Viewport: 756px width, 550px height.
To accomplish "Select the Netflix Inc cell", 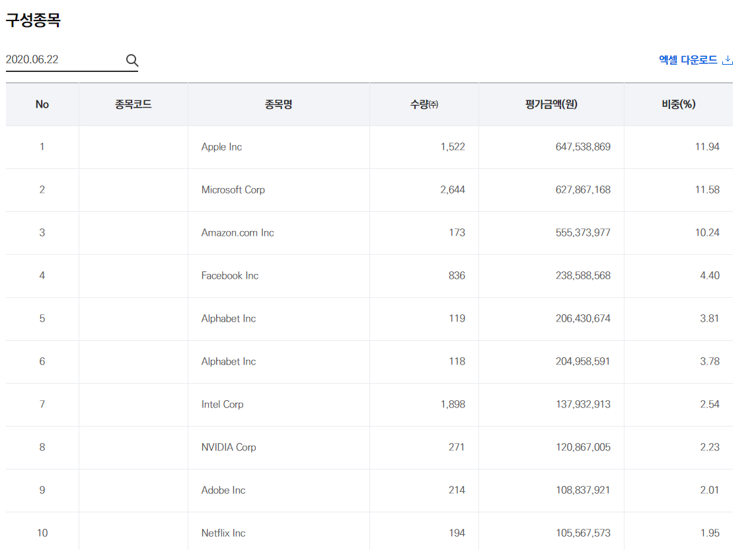I will click(223, 533).
